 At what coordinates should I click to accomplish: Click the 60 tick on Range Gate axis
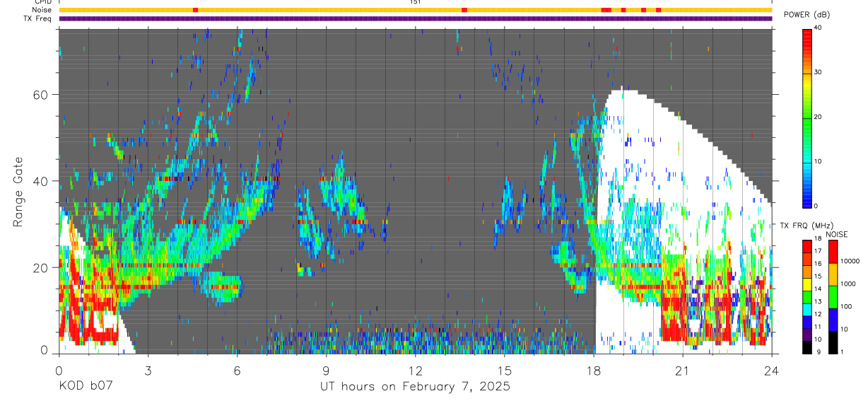coord(40,94)
